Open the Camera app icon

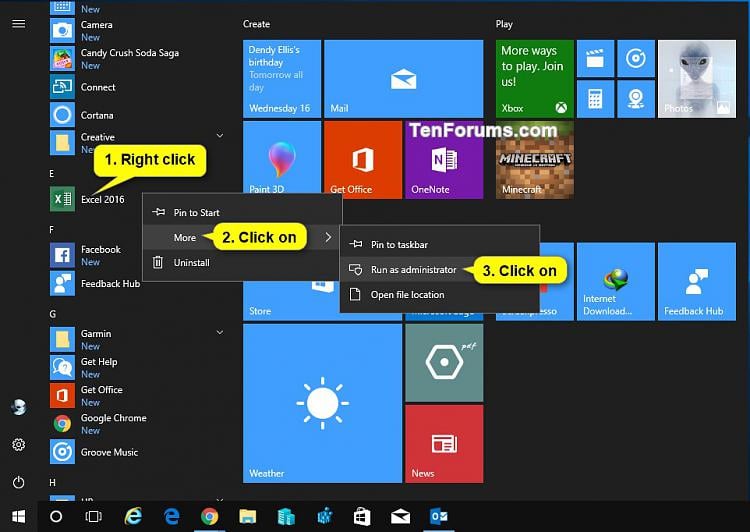click(x=62, y=31)
